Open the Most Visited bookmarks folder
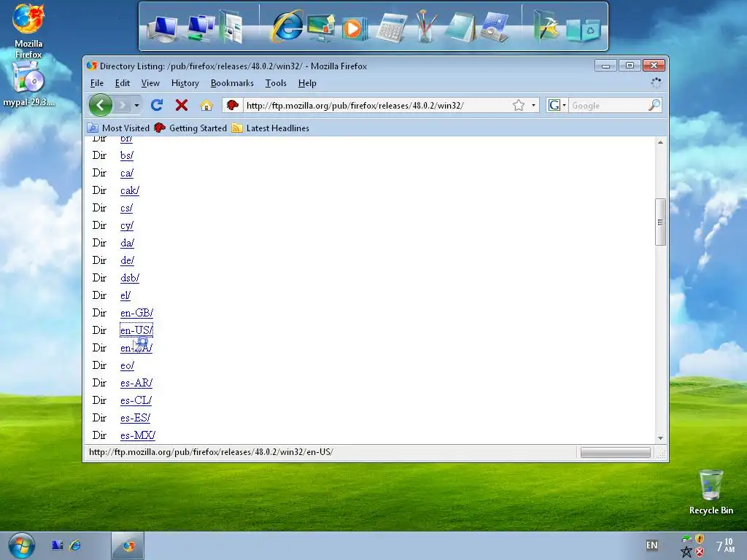The height and width of the screenshot is (560, 747). [119, 128]
